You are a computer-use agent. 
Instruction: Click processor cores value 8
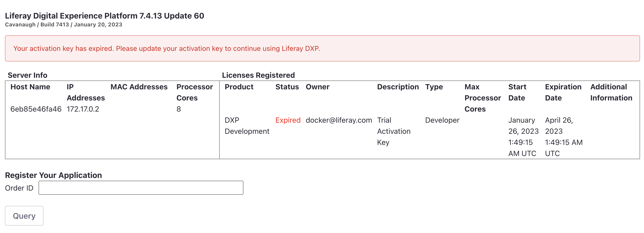point(178,109)
